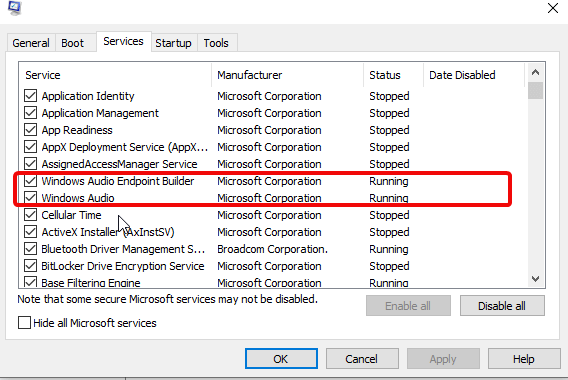Click the Disable all button
This screenshot has height=380, width=568.
tap(502, 306)
